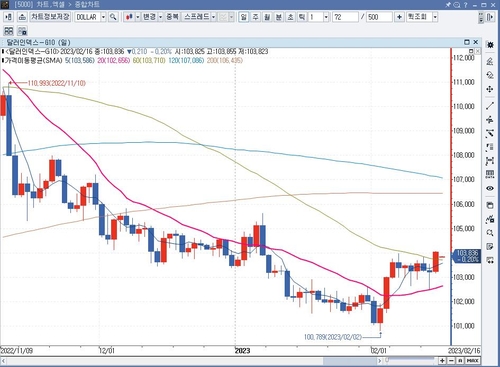500x367 pixels.
Task: Maximize the inner price indicator region
Action: tap(471, 51)
